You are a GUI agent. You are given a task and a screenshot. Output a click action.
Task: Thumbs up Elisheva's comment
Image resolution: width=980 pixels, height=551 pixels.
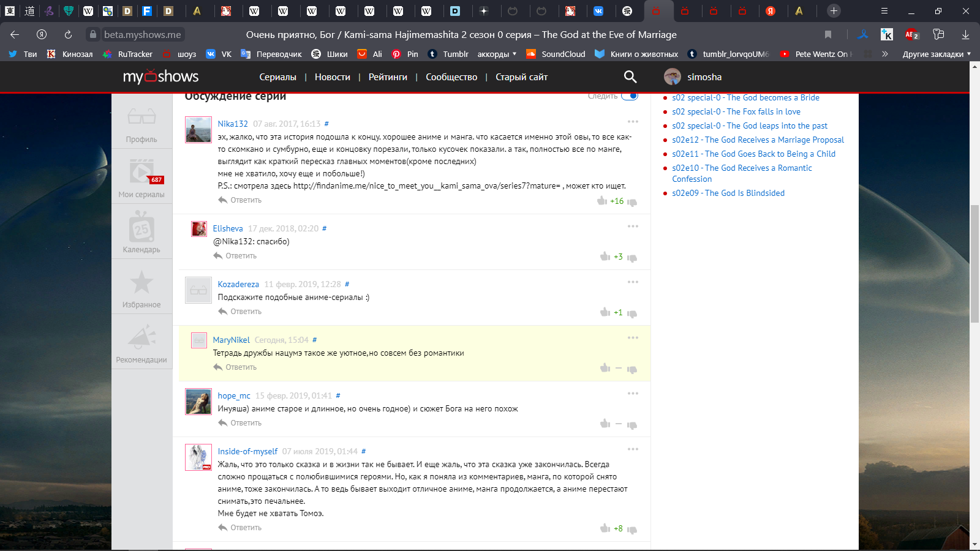tap(605, 257)
